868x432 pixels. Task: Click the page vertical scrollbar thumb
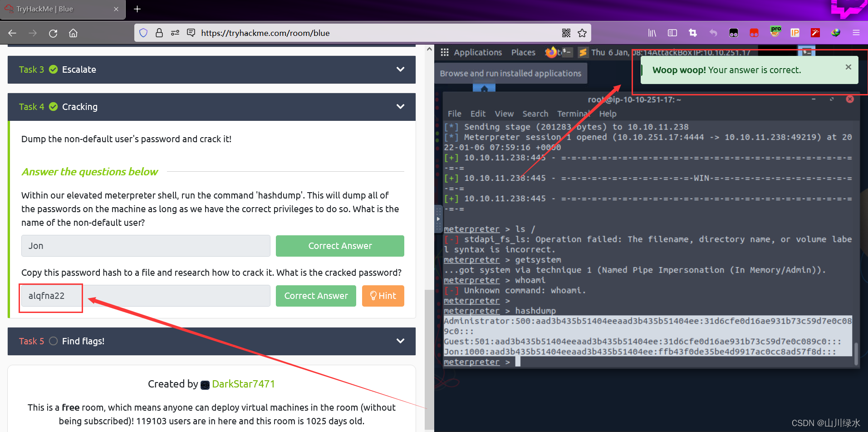tap(429, 359)
